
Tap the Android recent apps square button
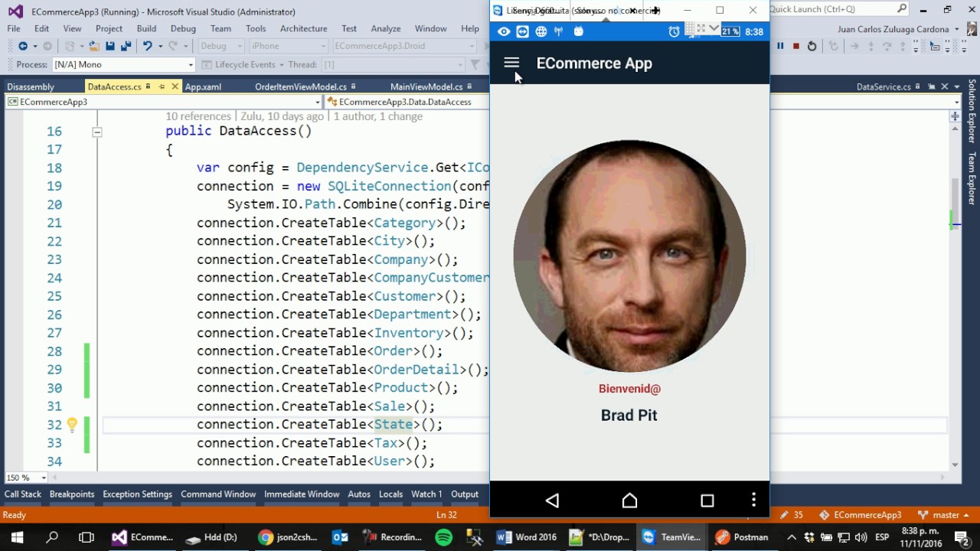click(x=707, y=500)
